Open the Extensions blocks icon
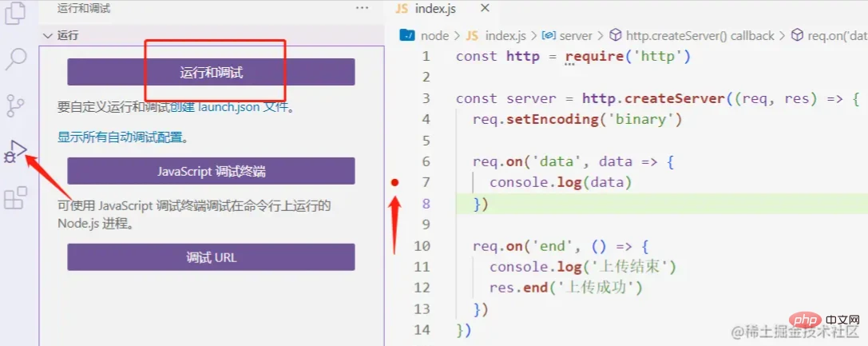The image size is (868, 346). pos(15,197)
